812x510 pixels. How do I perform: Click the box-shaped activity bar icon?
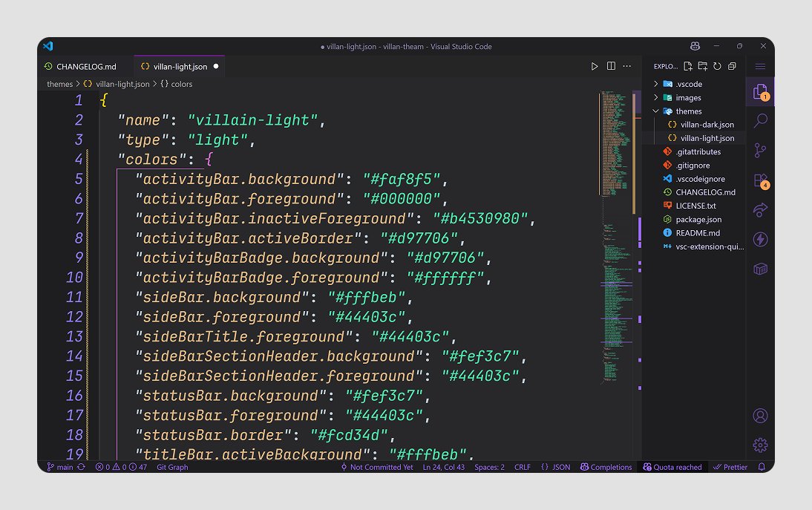click(x=760, y=269)
